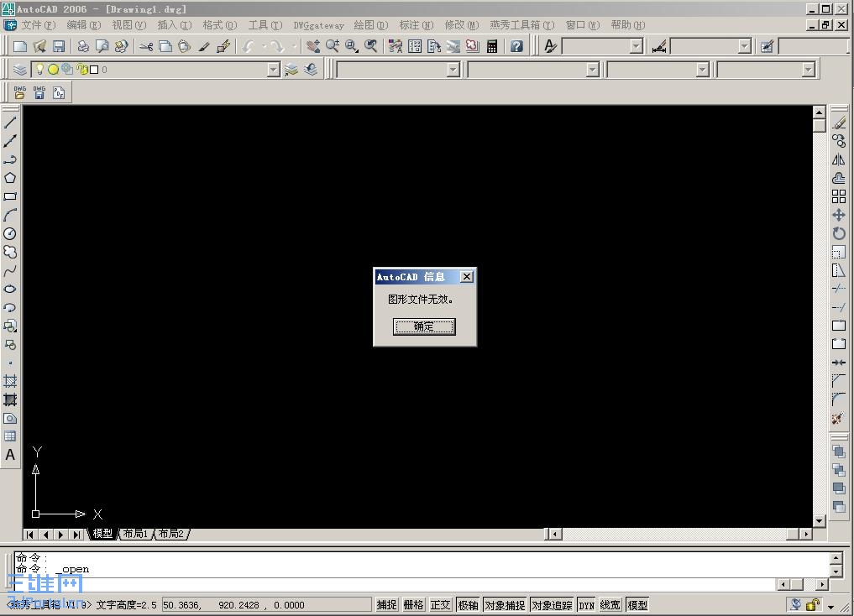This screenshot has height=616, width=854.
Task: Select the Erase modify tool
Action: tap(839, 123)
